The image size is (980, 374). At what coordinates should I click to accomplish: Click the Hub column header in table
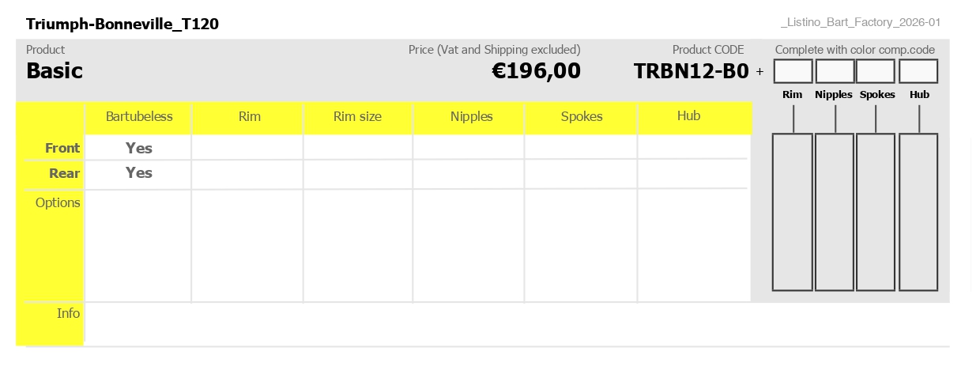tap(688, 116)
